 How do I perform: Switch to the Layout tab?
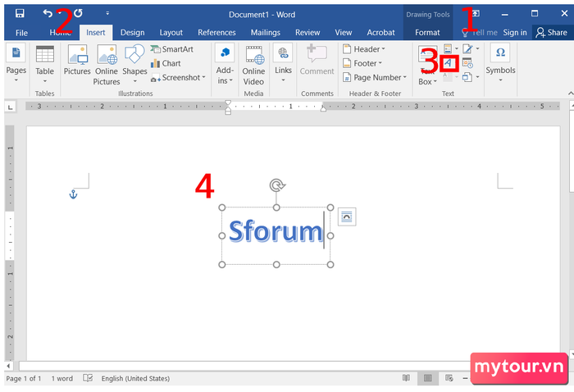(x=171, y=33)
